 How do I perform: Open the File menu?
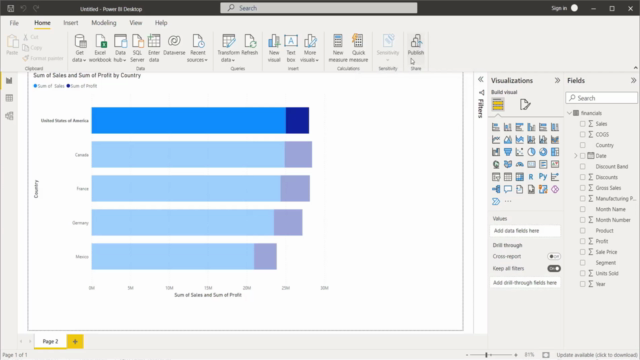point(14,23)
